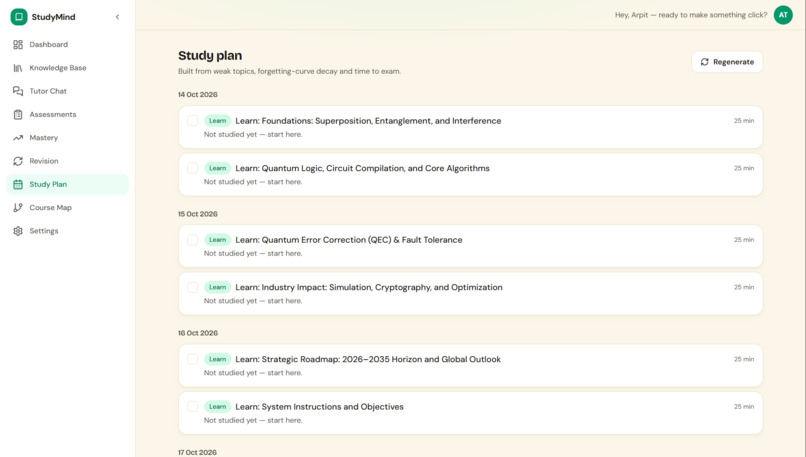Click the Tutor Chat bubbles icon

18,91
